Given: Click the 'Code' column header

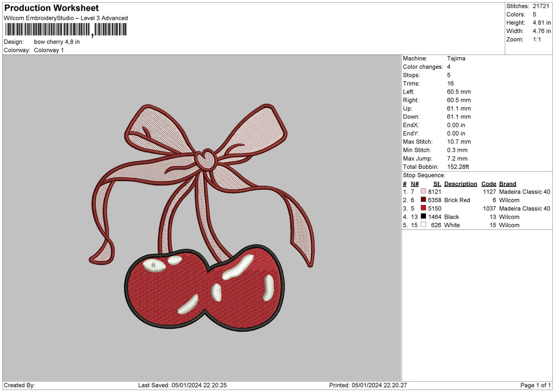Looking at the screenshot, I should pyautogui.click(x=489, y=184).
